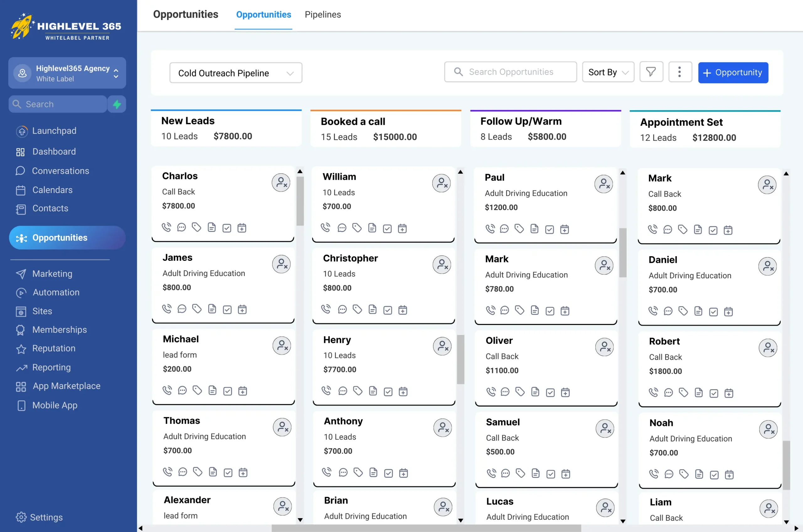803x532 pixels.
Task: Click the add appointment icon on Henry card
Action: click(403, 391)
